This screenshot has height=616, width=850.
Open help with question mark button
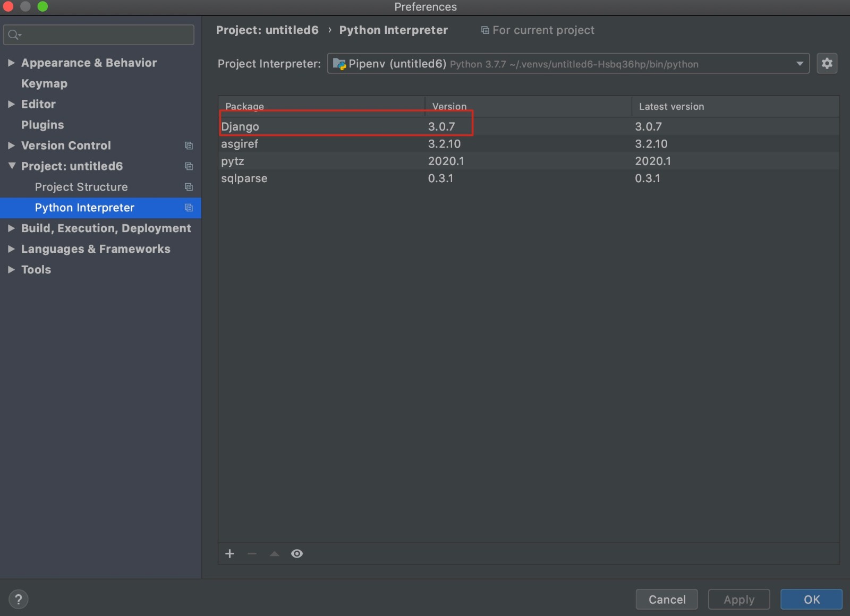click(19, 600)
